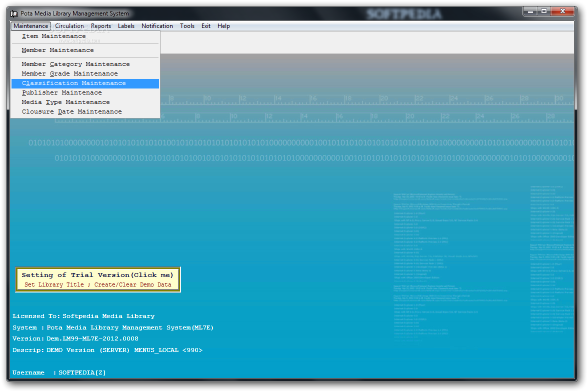Minimize the Pota Media Library window

click(530, 11)
